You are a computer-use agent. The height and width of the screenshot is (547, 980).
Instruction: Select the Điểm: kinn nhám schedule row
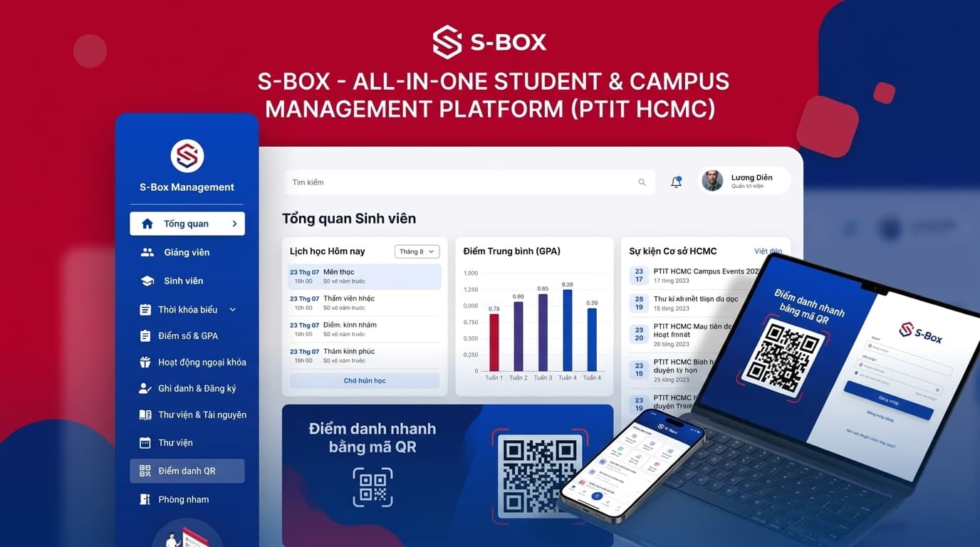click(365, 329)
